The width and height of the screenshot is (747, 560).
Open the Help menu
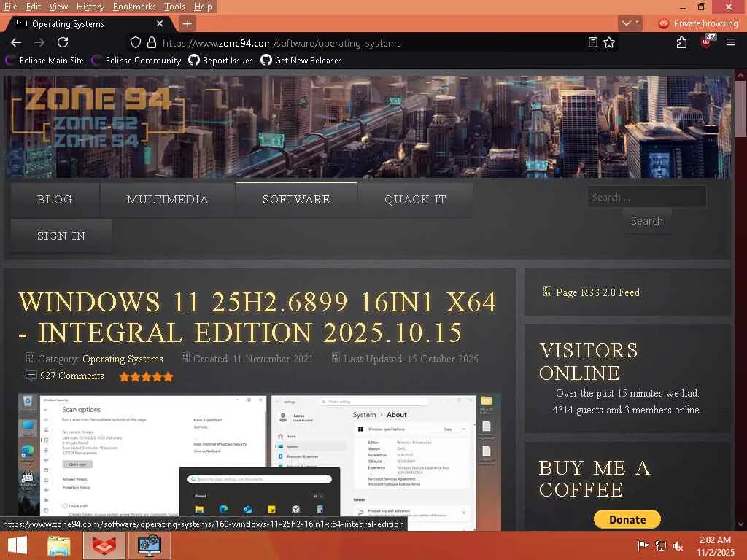[203, 7]
